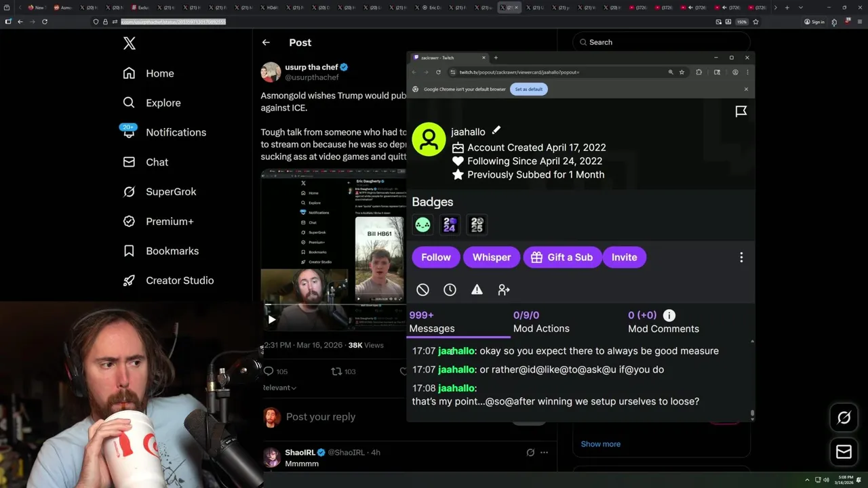Dismiss the default browser infobar

pyautogui.click(x=746, y=89)
